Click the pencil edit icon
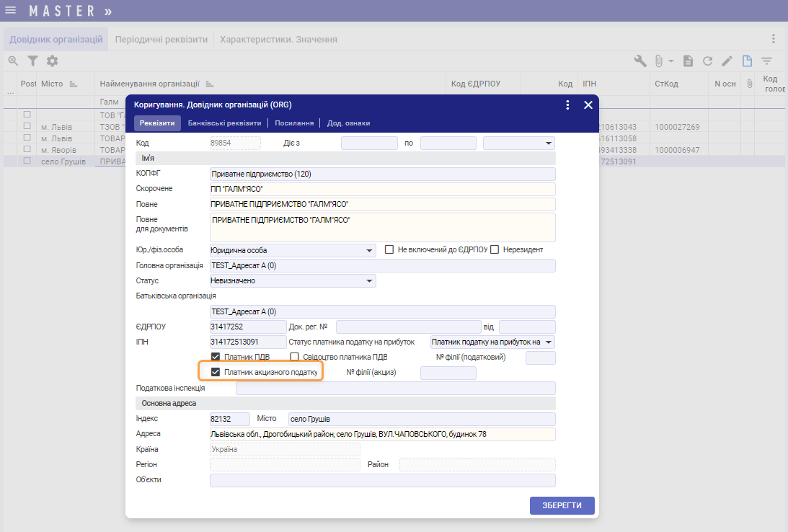The width and height of the screenshot is (788, 532). [x=727, y=61]
